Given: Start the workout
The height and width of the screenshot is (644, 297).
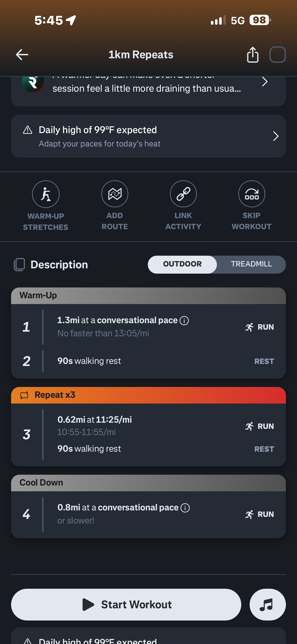Looking at the screenshot, I should 126,605.
